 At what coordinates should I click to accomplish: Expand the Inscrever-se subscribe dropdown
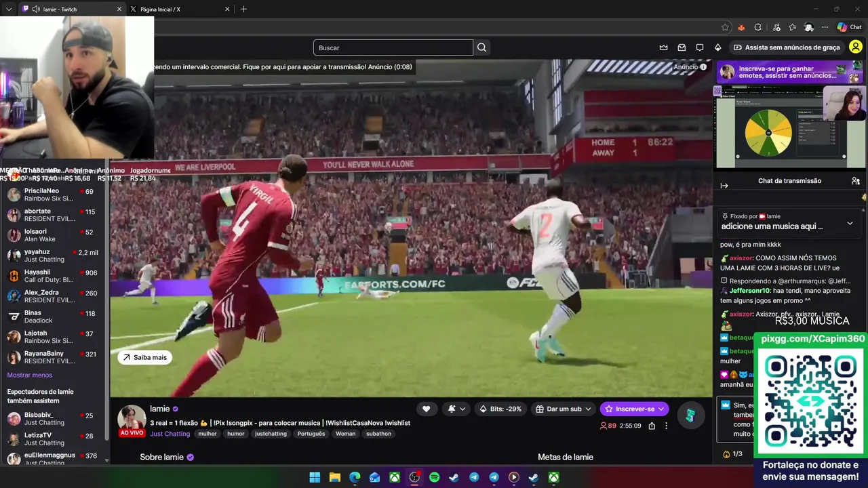point(661,409)
